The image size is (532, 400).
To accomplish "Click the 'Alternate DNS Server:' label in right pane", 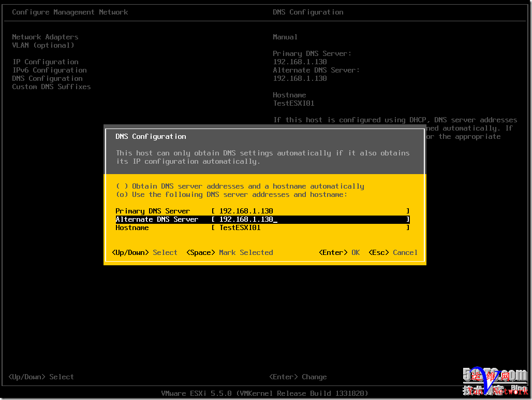I will (316, 70).
